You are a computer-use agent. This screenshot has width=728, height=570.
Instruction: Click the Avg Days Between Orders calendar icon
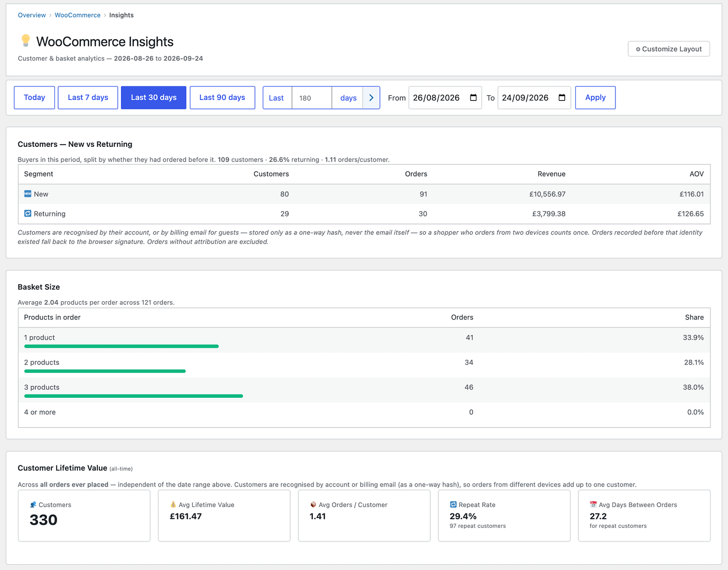(x=593, y=504)
